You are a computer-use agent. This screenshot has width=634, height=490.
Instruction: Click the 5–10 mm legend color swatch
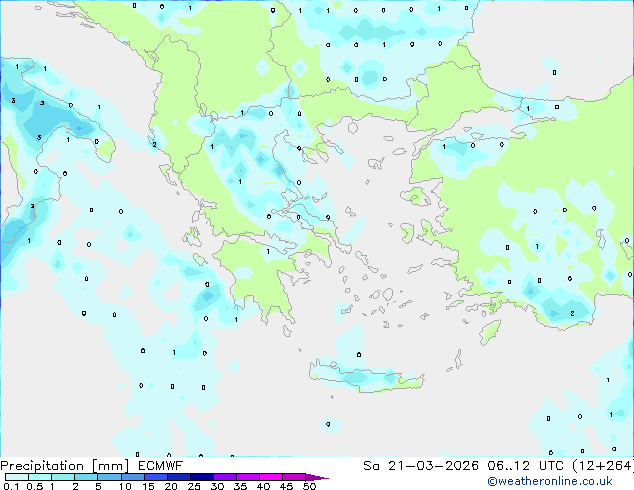click(109, 477)
